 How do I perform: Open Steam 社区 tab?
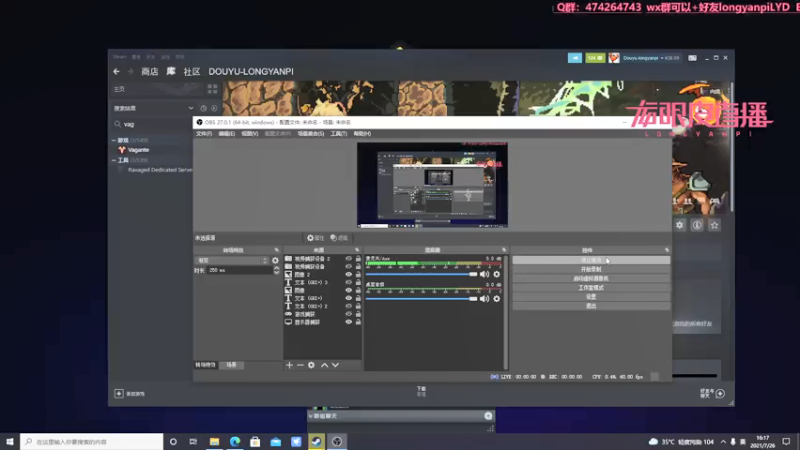[x=192, y=71]
